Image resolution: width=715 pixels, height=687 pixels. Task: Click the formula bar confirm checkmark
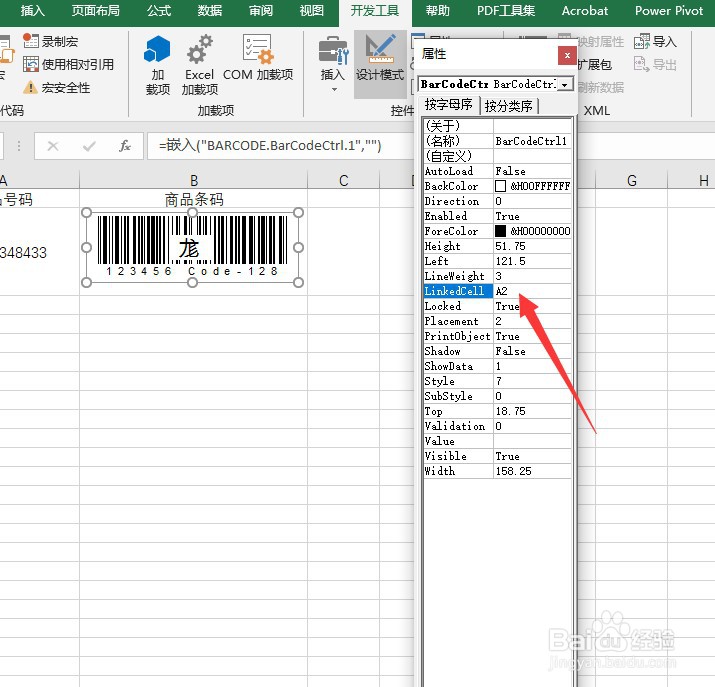89,146
